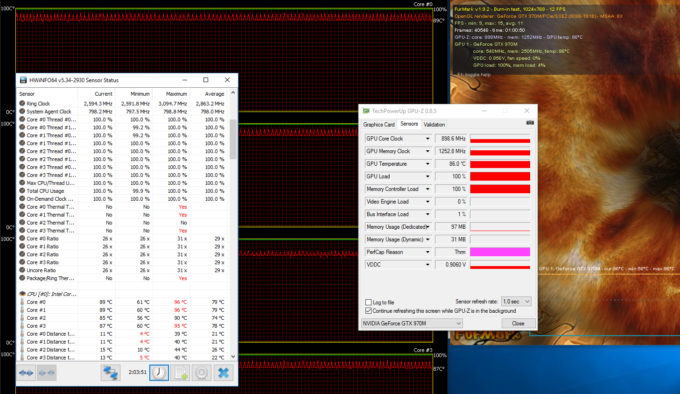Click the Average column header
The width and height of the screenshot is (680, 394).
tap(214, 94)
